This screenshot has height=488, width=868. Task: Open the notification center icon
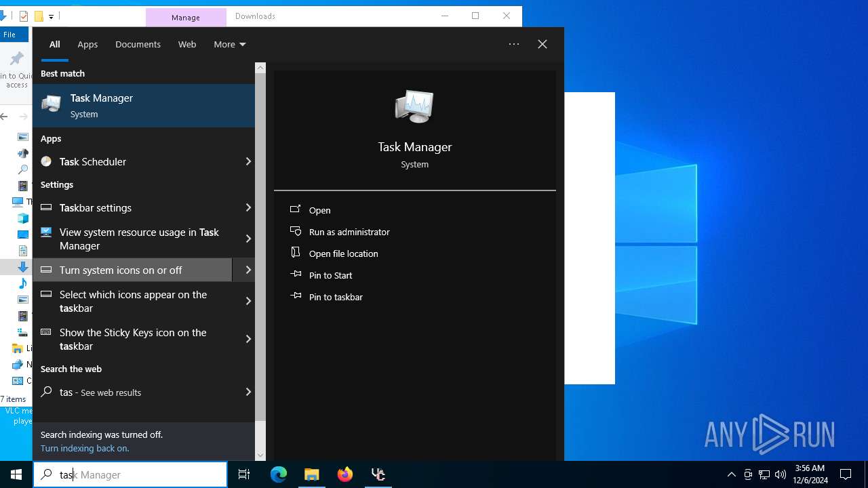846,474
